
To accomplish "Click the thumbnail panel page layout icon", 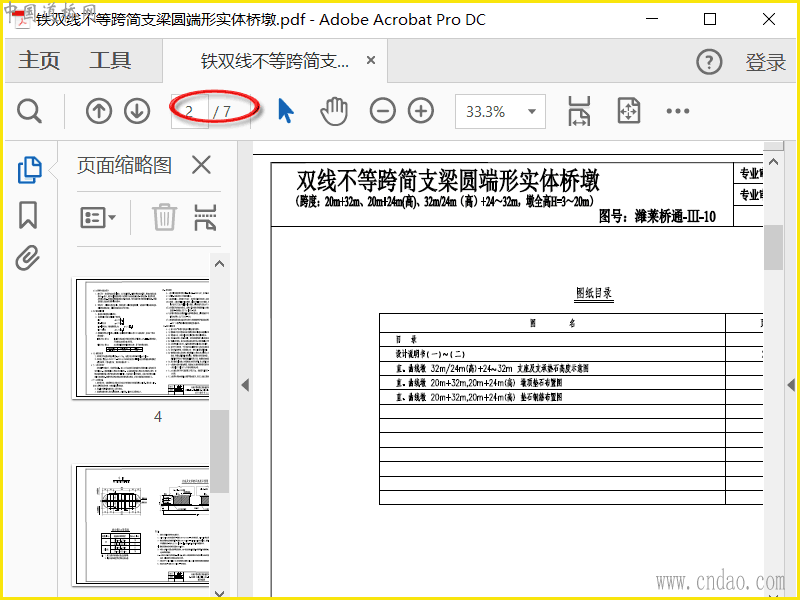I will click(x=206, y=217).
